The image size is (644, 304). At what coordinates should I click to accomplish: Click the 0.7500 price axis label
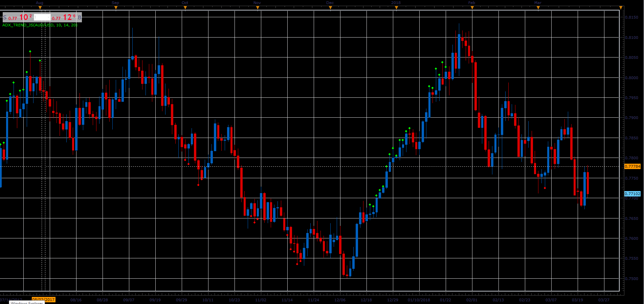(x=631, y=279)
